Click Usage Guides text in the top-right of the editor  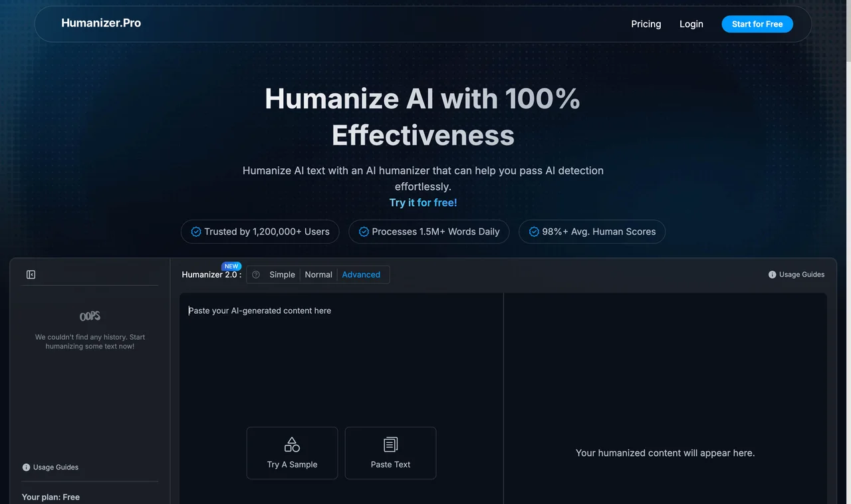point(802,275)
